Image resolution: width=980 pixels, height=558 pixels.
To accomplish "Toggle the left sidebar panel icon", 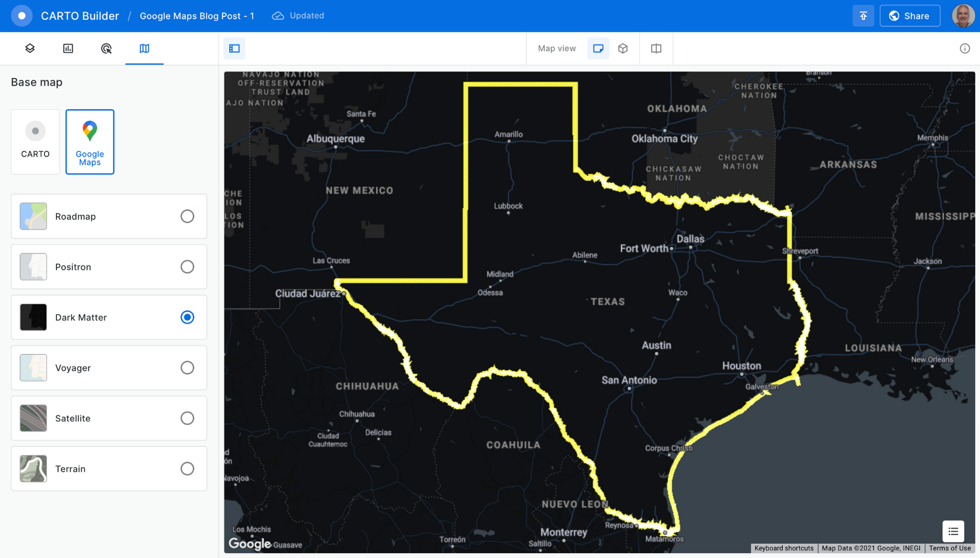I will coord(234,48).
